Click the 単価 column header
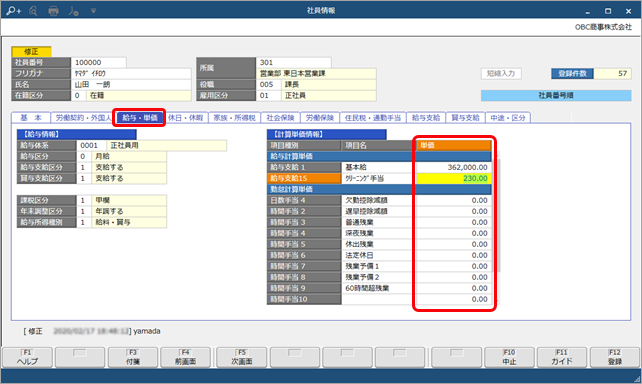The width and height of the screenshot is (642, 384). pos(454,145)
